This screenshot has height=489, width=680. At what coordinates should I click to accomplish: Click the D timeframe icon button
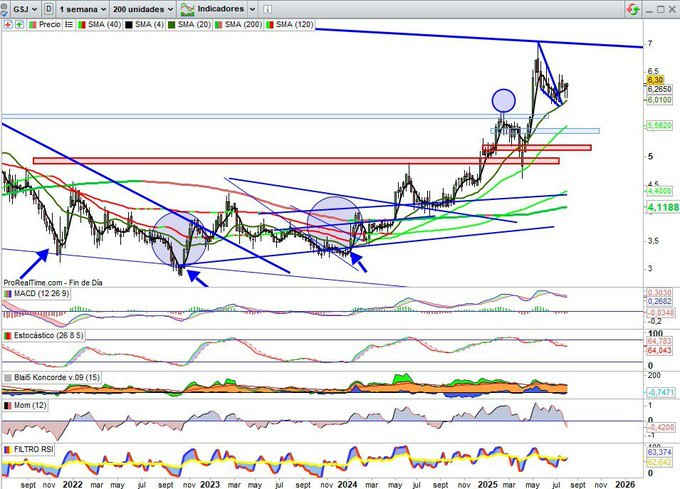[49, 9]
